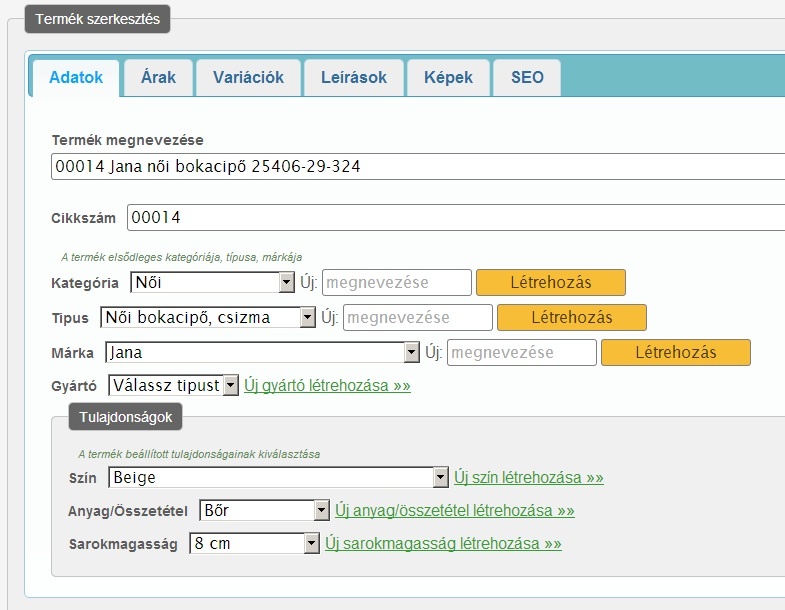Image resolution: width=785 pixels, height=610 pixels.
Task: Click the Anyag/Összetétel field label
Action: [128, 511]
